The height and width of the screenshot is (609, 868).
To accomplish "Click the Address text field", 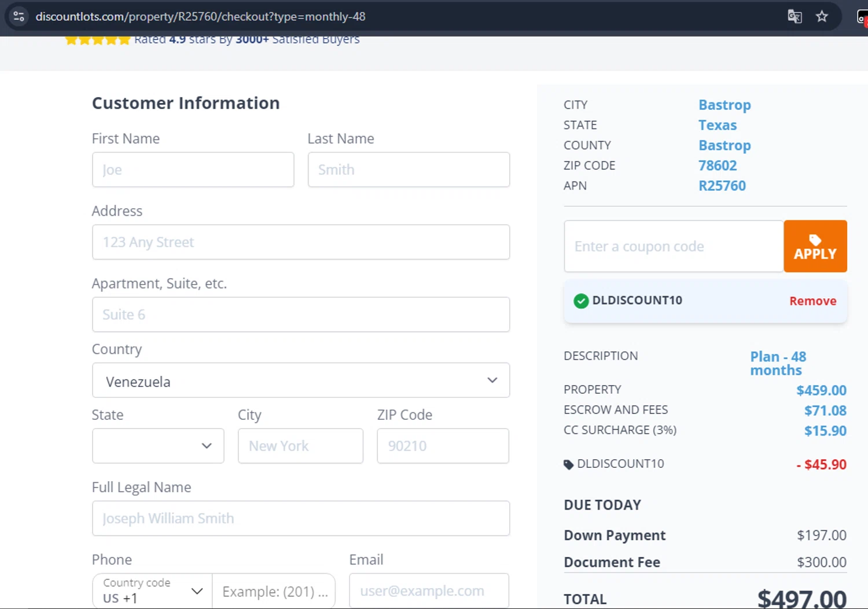I will point(300,242).
